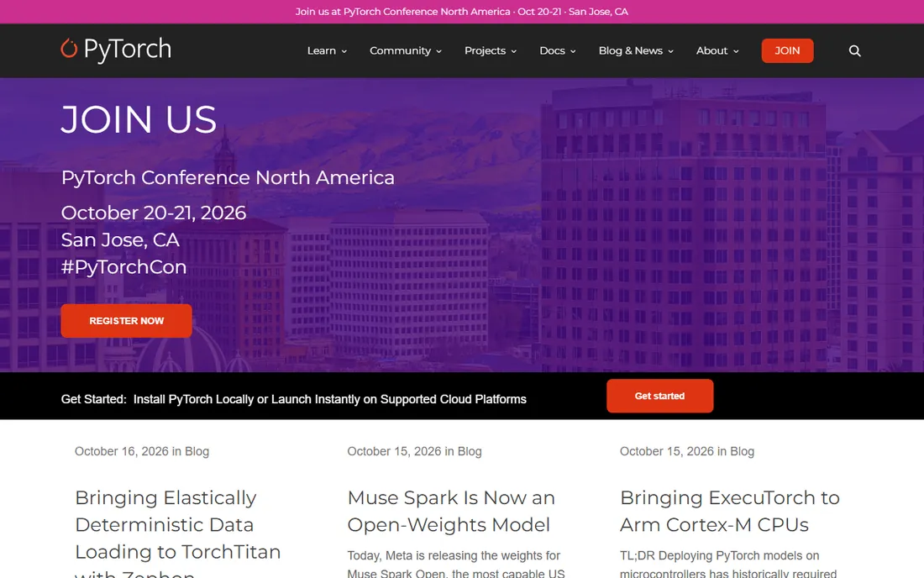Expand the Community menu chevron
The height and width of the screenshot is (578, 924).
439,51
